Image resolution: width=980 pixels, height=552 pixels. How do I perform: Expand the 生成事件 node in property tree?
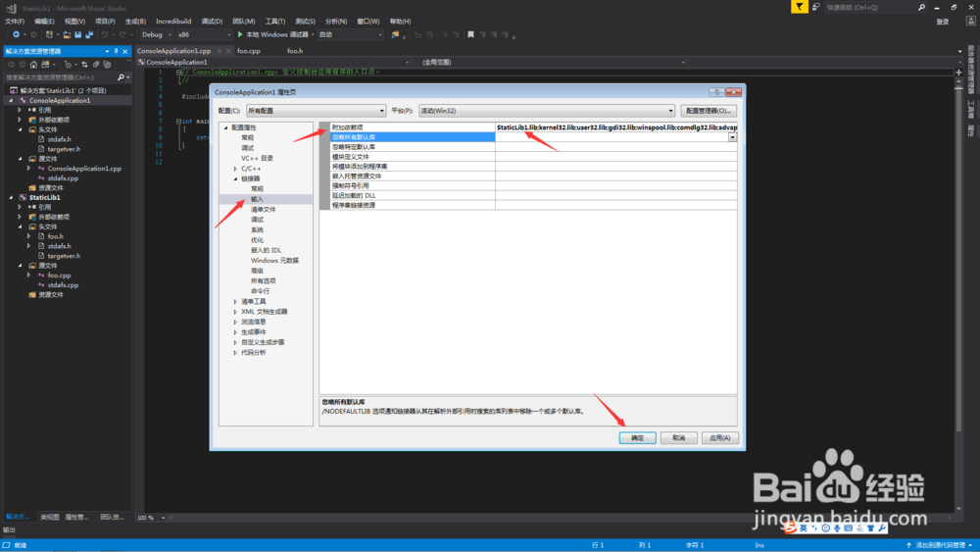click(x=235, y=332)
